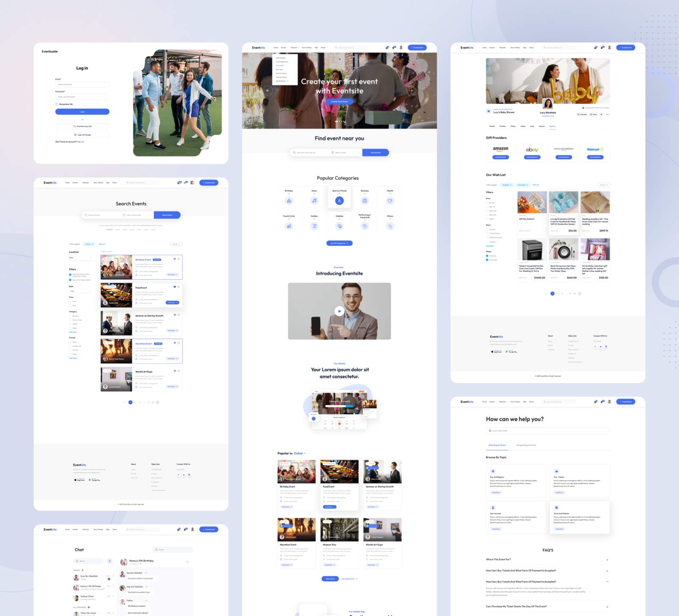The height and width of the screenshot is (616, 679).
Task: Click See All Categories
Action: point(339,243)
